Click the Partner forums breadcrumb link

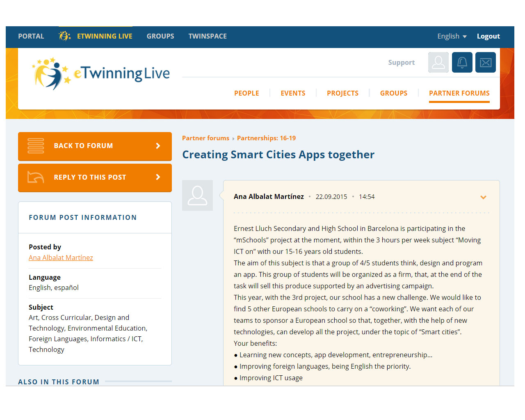click(205, 138)
